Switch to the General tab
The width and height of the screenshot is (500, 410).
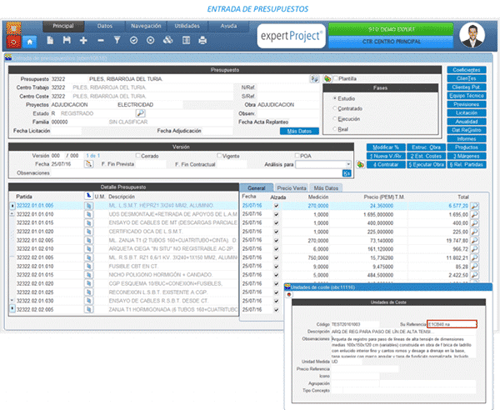tap(257, 188)
